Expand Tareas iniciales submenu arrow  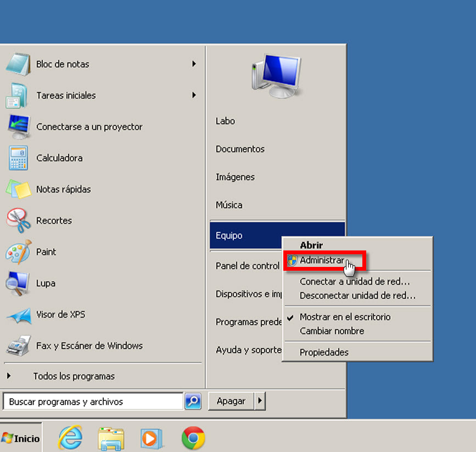pyautogui.click(x=194, y=96)
